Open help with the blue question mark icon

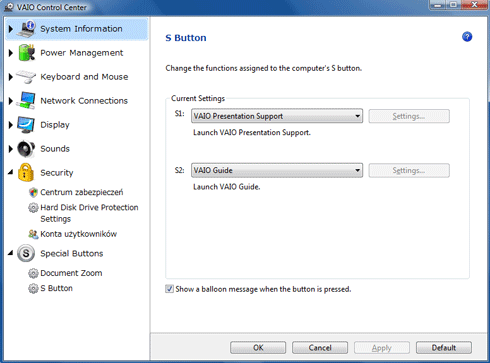pos(467,37)
